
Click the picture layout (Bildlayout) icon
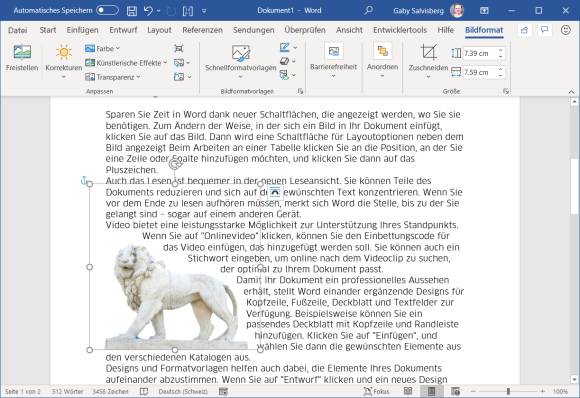click(x=284, y=75)
